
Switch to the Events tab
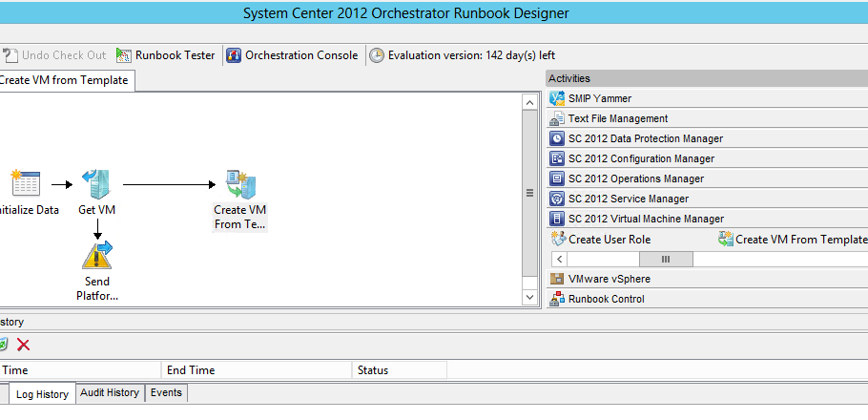point(166,392)
